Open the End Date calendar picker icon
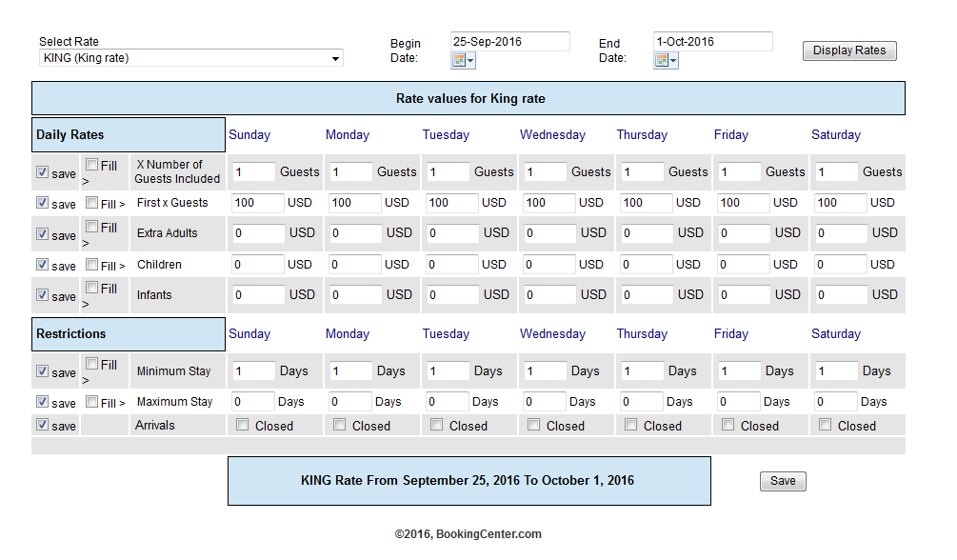The width and height of the screenshot is (957, 560). 666,60
